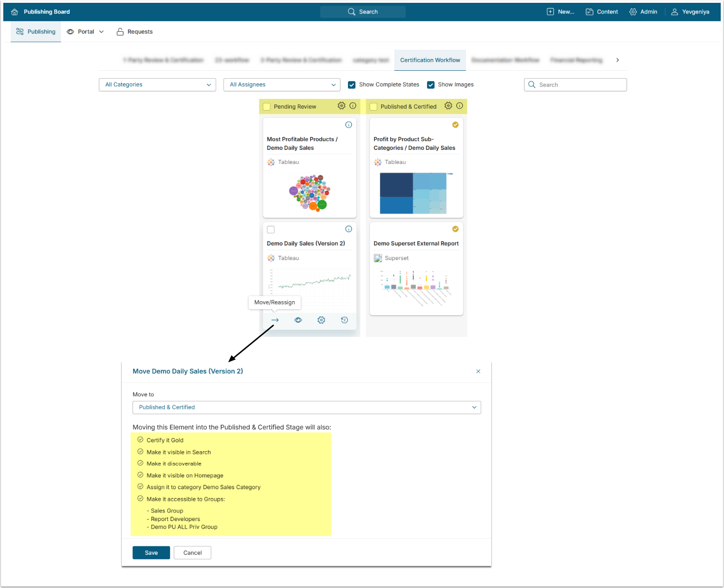
Task: Click the Move/Reassign arrow icon
Action: 275,320
